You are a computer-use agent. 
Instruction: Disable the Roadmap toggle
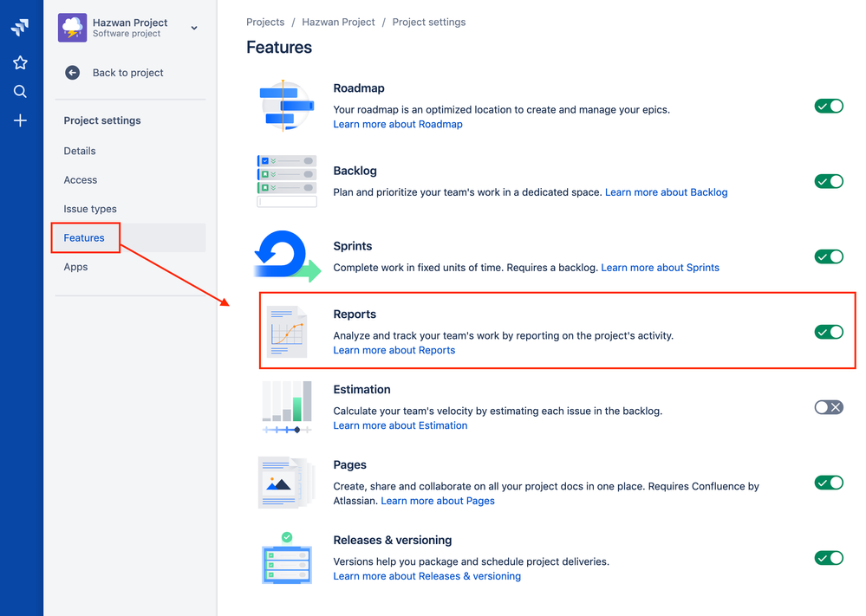829,106
